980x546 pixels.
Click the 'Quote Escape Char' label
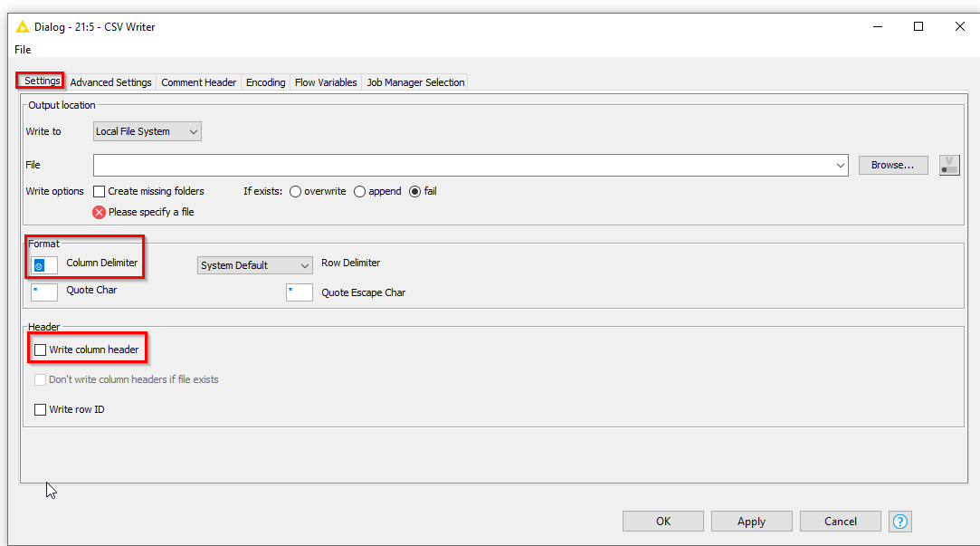click(x=363, y=292)
